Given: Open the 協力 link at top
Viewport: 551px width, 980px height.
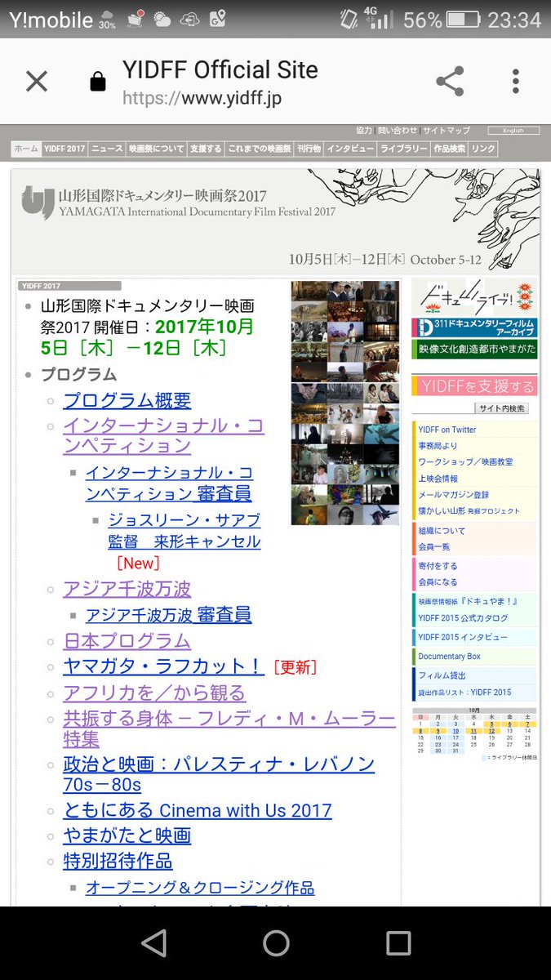Looking at the screenshot, I should (364, 131).
